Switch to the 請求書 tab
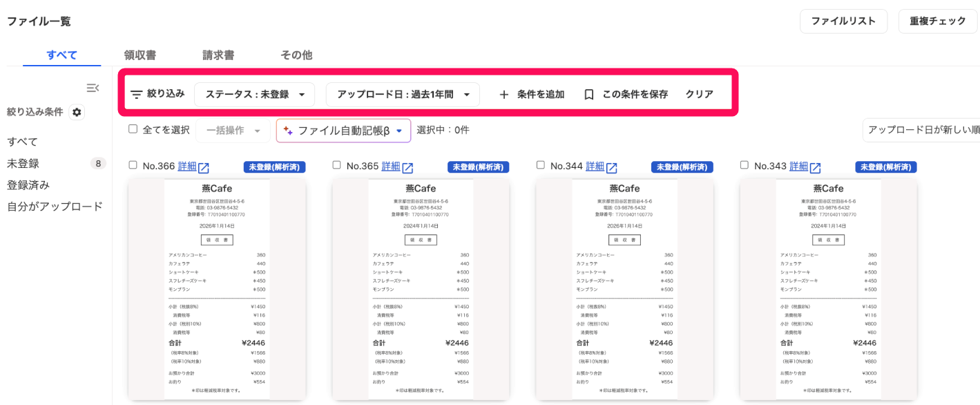The height and width of the screenshot is (405, 980). [218, 55]
